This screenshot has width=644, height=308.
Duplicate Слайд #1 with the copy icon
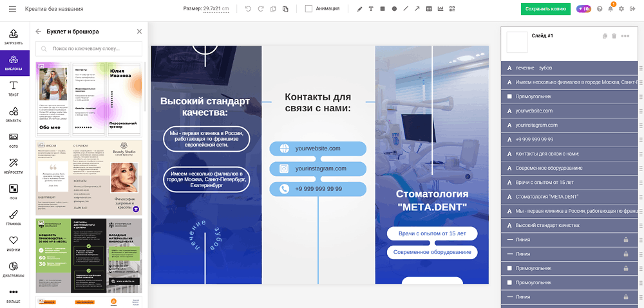[x=605, y=36]
